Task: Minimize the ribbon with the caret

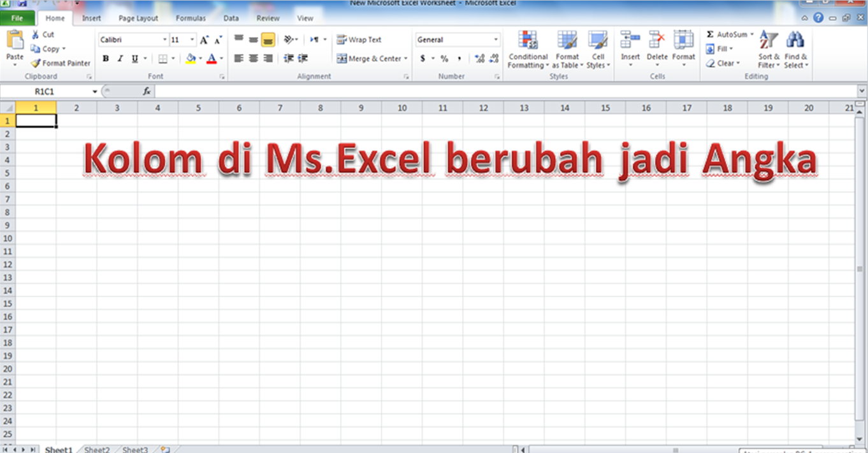Action: pos(806,18)
